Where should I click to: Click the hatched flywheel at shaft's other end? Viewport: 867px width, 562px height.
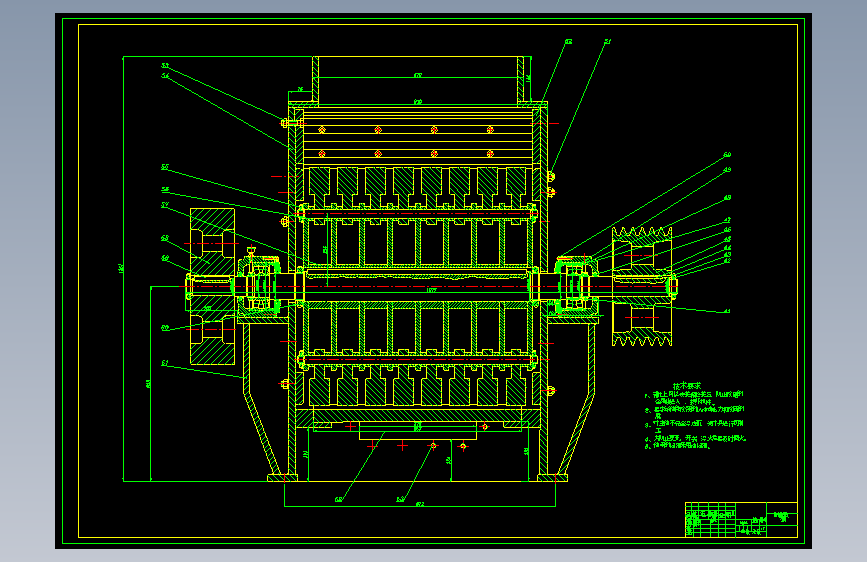click(212, 287)
